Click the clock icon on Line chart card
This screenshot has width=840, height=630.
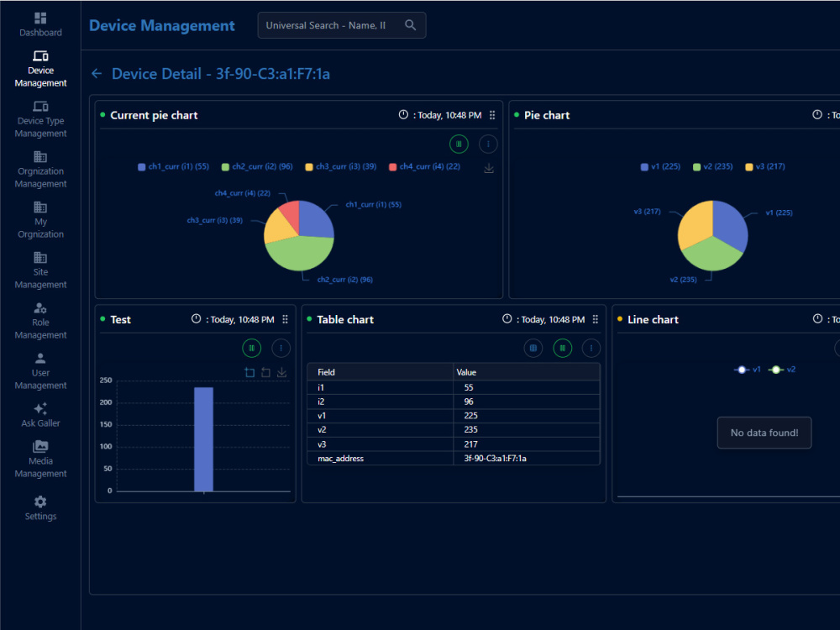pyautogui.click(x=817, y=318)
